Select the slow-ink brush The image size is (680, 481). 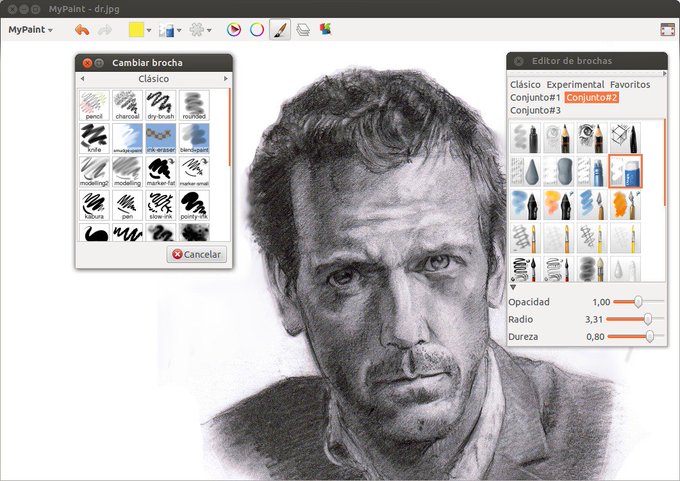161,205
